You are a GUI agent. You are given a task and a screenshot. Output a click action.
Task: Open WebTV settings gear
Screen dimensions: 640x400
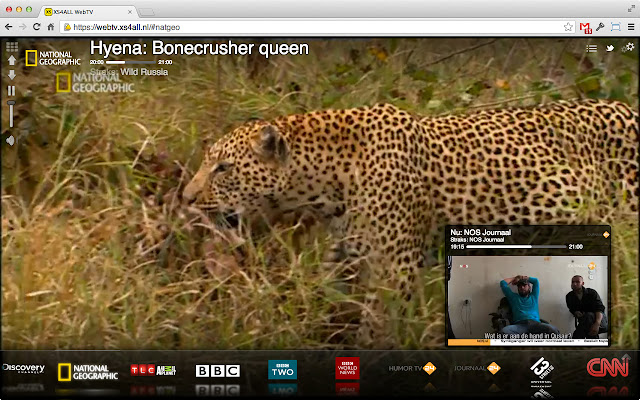point(628,47)
